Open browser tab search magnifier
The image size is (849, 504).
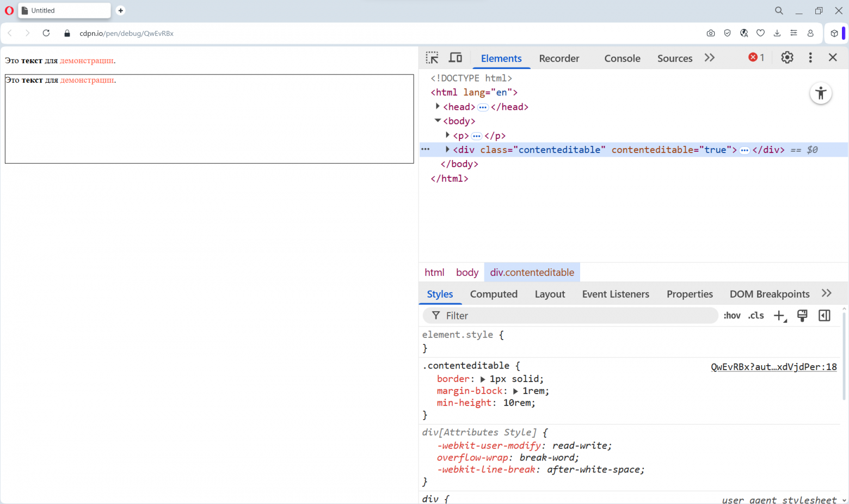click(x=779, y=10)
